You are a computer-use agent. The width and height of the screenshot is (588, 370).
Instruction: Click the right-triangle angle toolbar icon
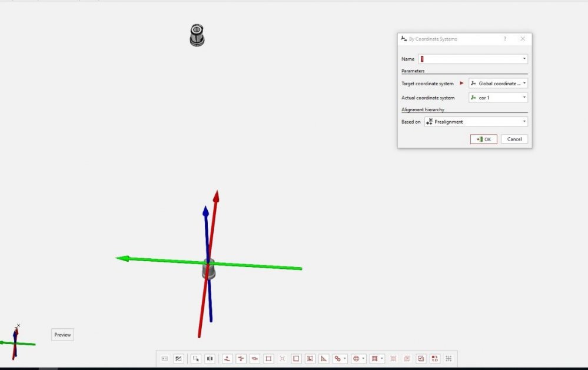324,358
